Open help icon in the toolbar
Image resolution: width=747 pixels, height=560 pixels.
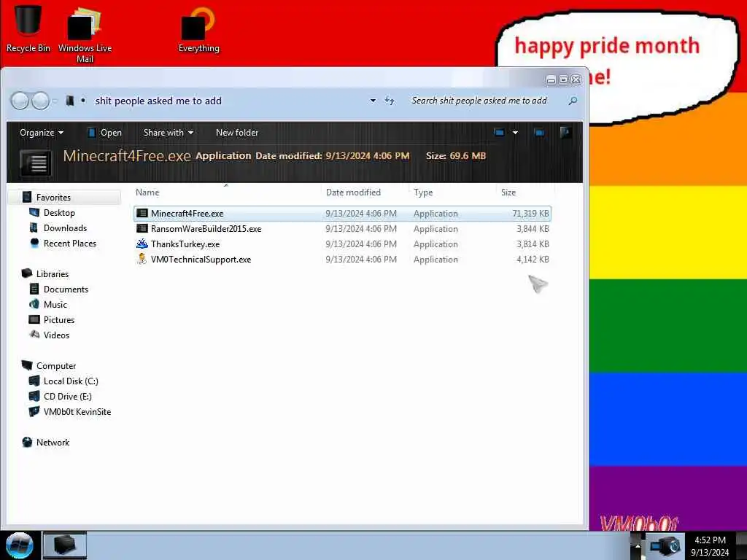[565, 133]
